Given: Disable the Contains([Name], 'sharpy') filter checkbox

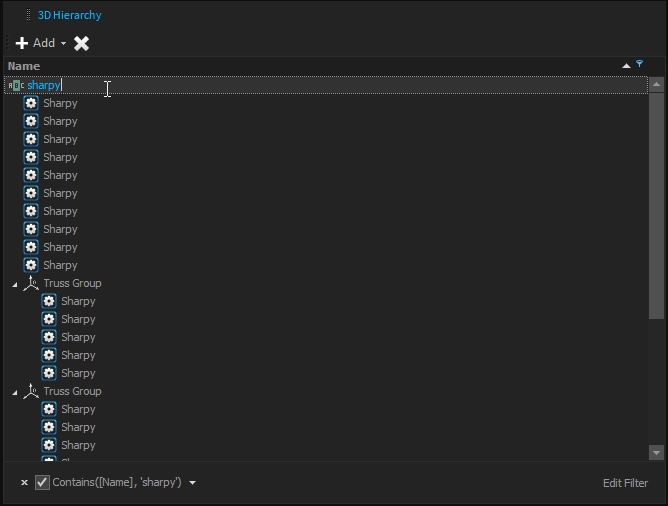Looking at the screenshot, I should (x=42, y=483).
